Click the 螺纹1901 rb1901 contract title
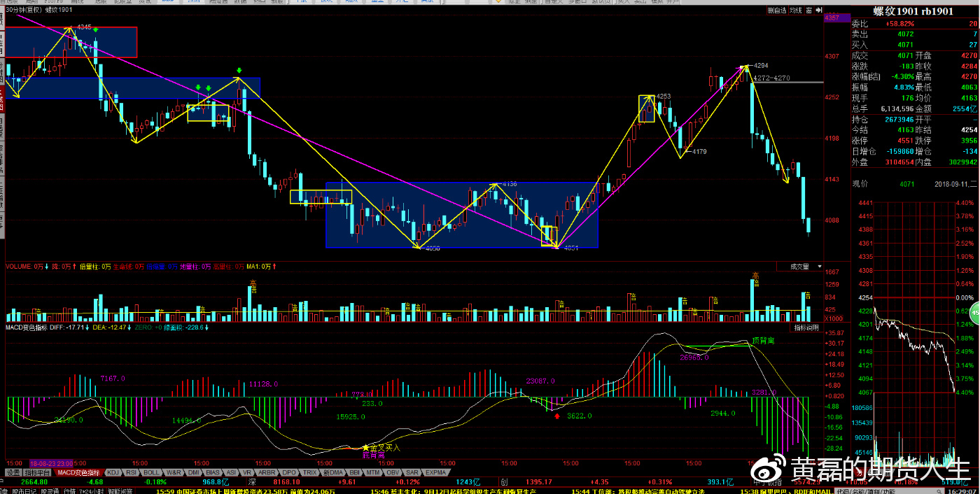The height and width of the screenshot is (494, 980). [913, 11]
